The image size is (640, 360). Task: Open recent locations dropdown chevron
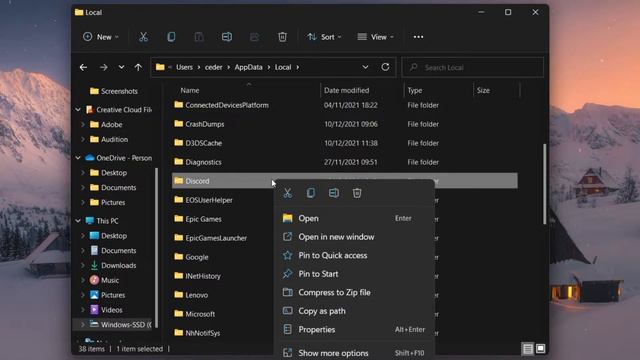pos(121,67)
